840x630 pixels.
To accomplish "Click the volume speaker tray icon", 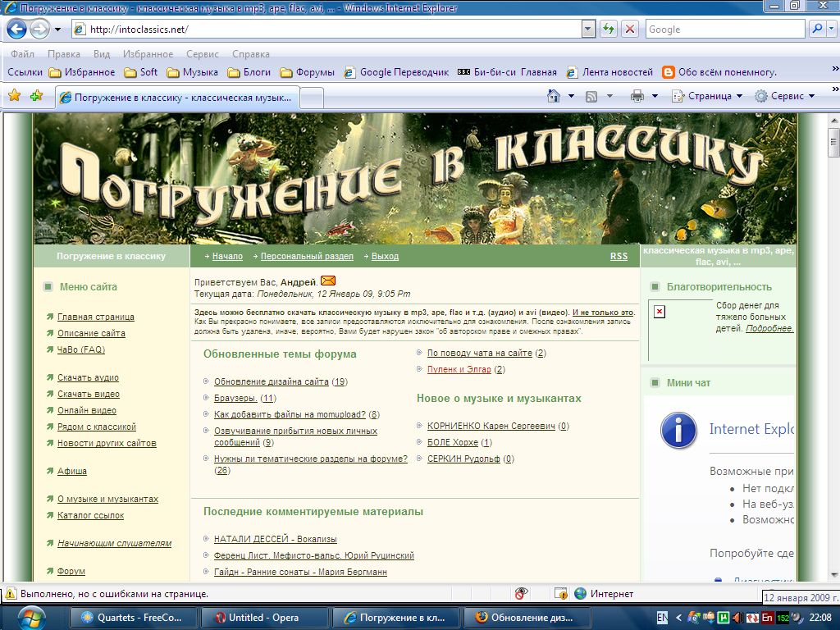I will click(x=737, y=618).
